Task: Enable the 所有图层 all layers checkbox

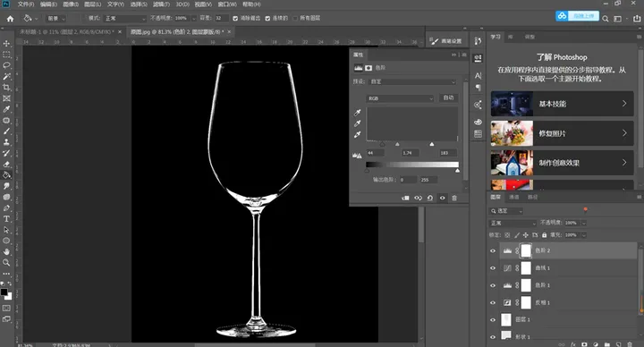Action: coord(295,19)
